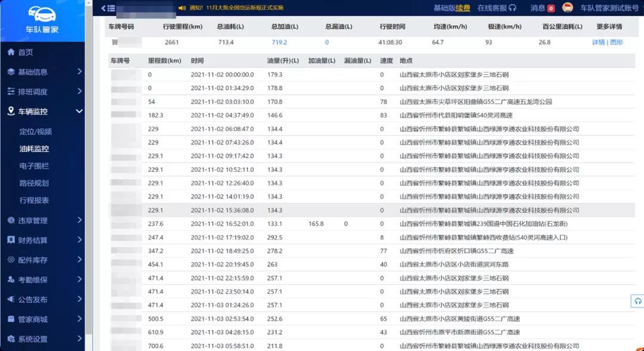Click the 加油量(L) column header

(321, 61)
